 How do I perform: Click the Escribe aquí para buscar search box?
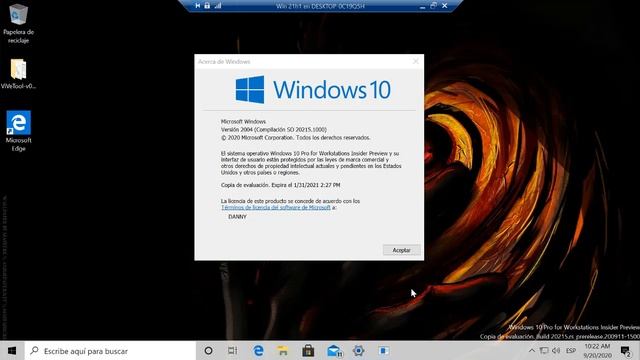coord(110,351)
